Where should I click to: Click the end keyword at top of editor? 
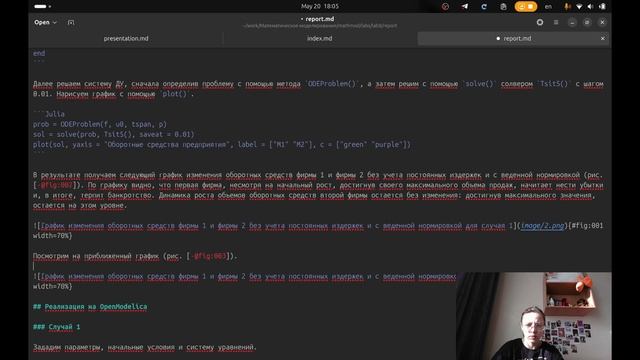pos(39,53)
